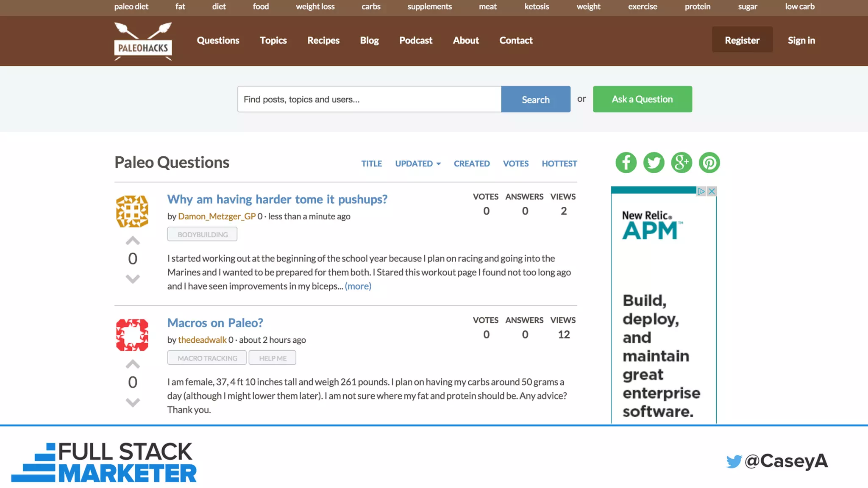
Task: Click the Pinterest share icon
Action: tap(709, 163)
